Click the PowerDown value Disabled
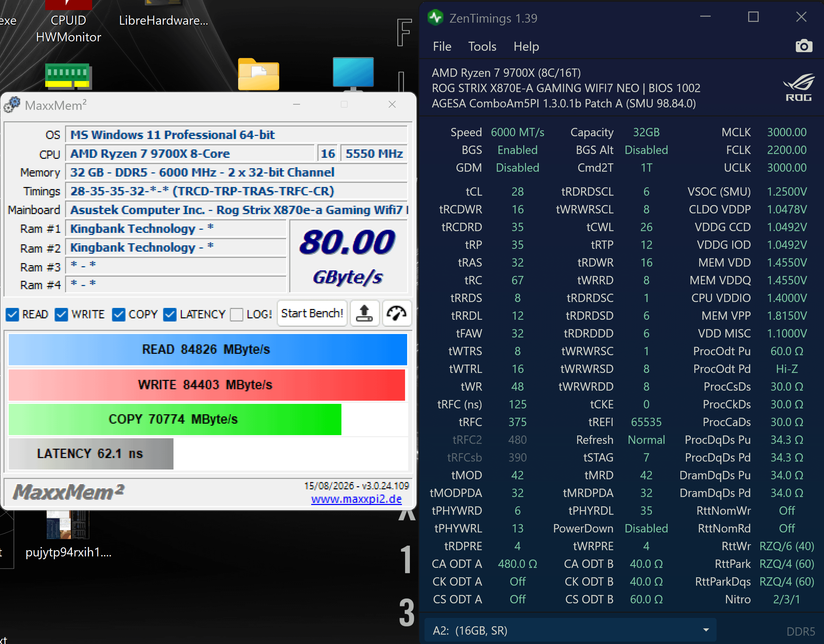Viewport: 824px width, 644px height. pyautogui.click(x=646, y=528)
